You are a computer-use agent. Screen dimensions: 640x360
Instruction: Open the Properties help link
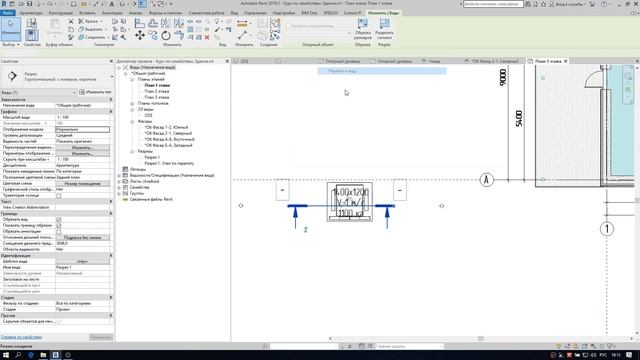click(21, 337)
